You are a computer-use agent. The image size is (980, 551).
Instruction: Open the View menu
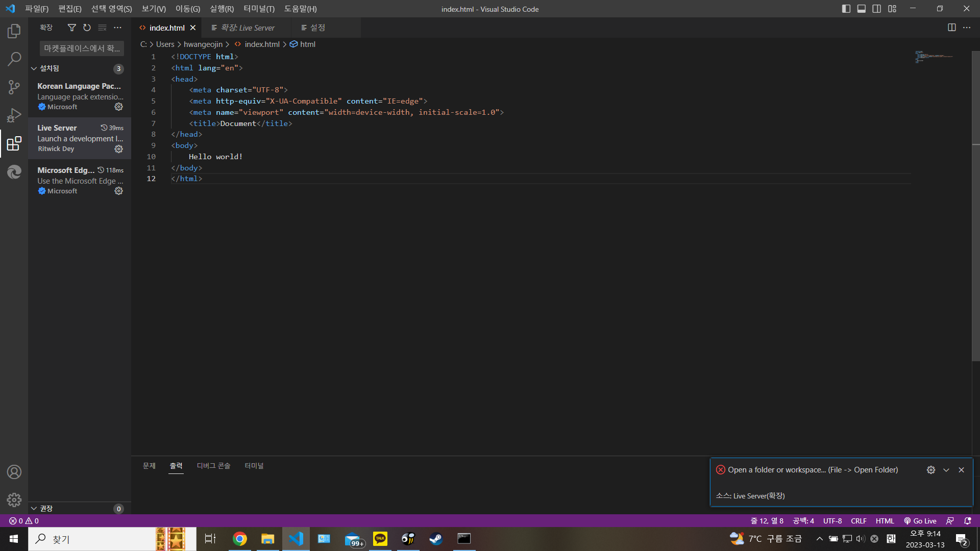coord(154,9)
